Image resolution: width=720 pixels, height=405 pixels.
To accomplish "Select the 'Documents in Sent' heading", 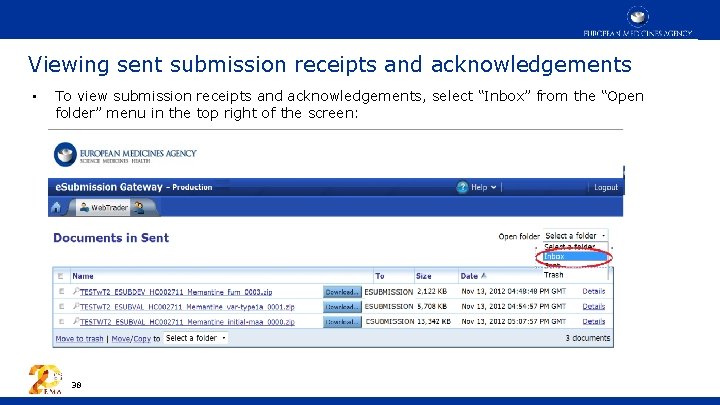I will (x=111, y=238).
